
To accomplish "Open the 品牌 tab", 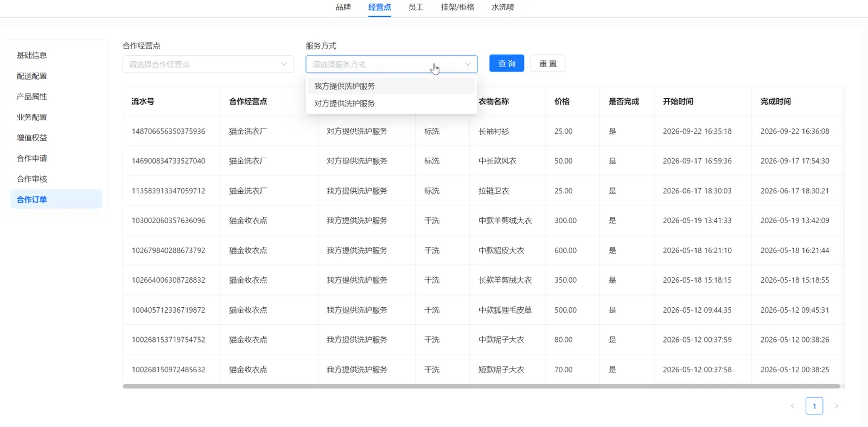I will [x=343, y=7].
